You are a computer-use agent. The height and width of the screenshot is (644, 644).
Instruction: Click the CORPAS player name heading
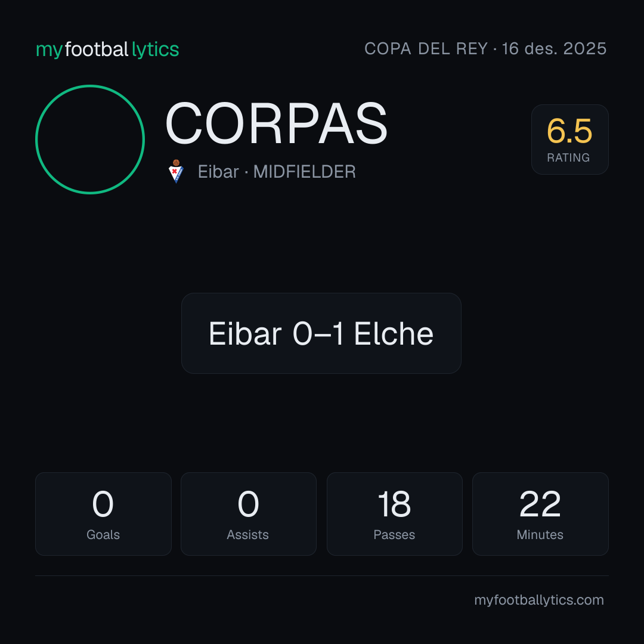point(277,123)
